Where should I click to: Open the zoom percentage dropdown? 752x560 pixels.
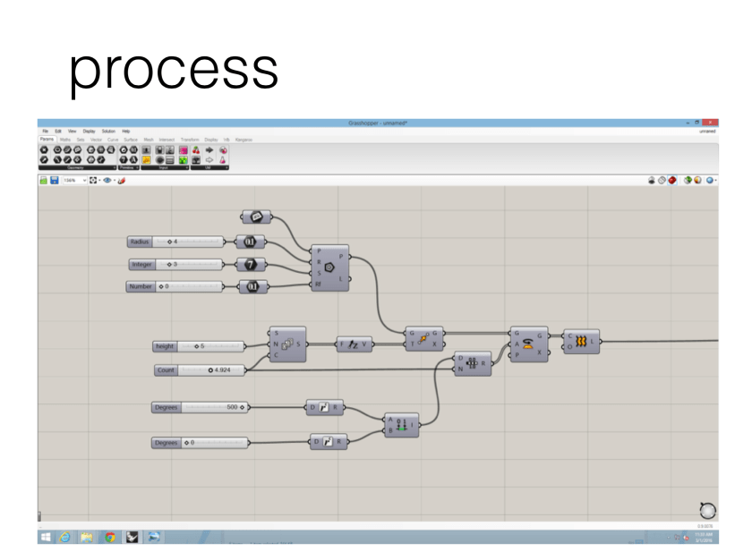point(85,180)
